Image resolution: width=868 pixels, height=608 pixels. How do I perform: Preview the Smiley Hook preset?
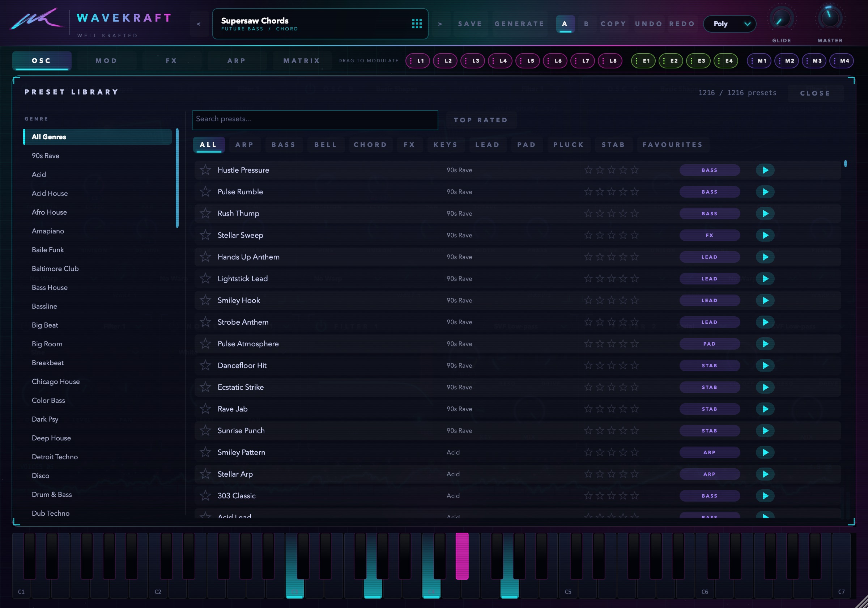click(765, 300)
